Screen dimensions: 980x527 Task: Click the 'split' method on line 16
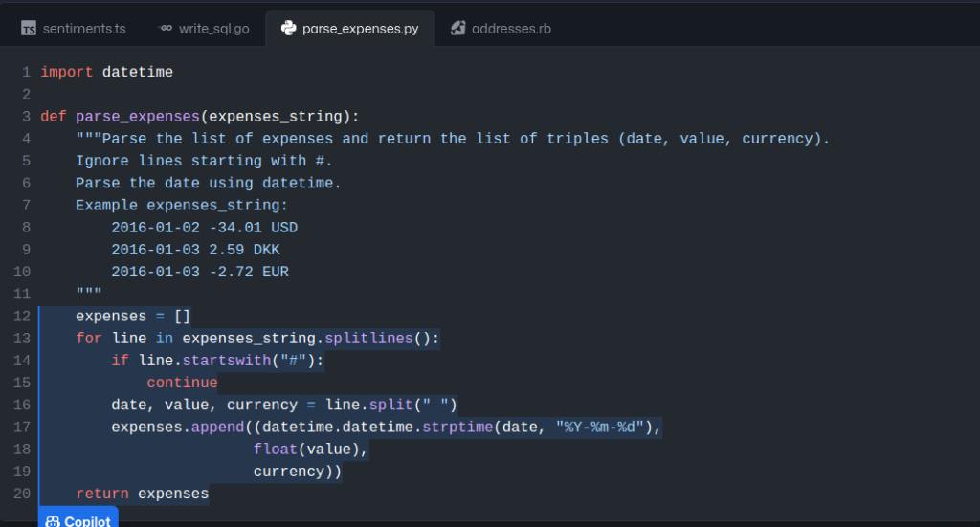(390, 406)
